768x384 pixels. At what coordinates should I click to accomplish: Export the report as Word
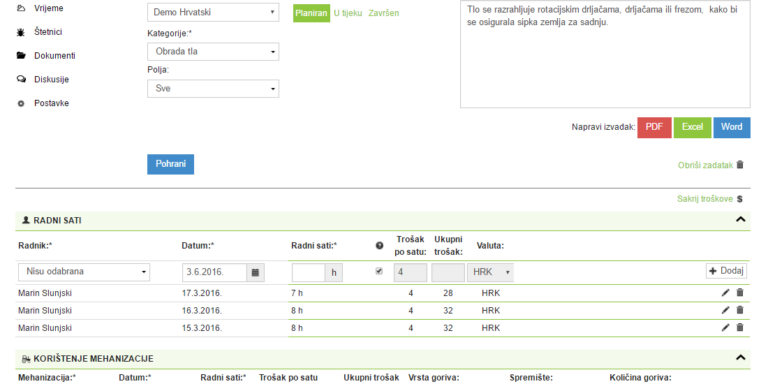(x=732, y=127)
